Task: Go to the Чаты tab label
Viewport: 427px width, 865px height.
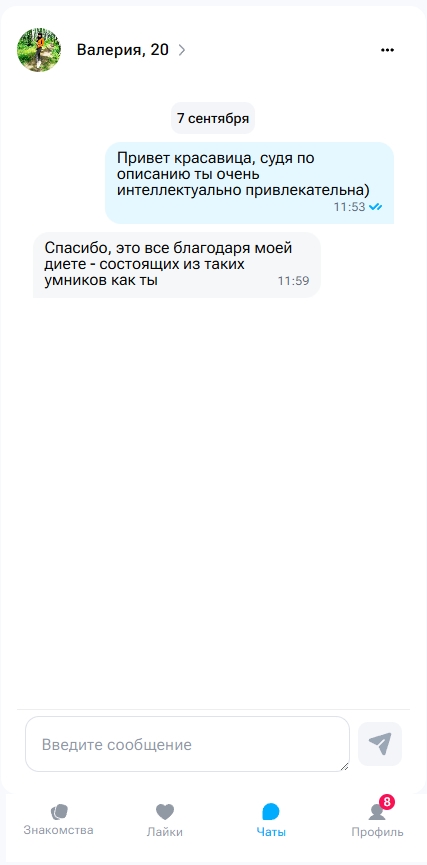Action: pyautogui.click(x=271, y=832)
